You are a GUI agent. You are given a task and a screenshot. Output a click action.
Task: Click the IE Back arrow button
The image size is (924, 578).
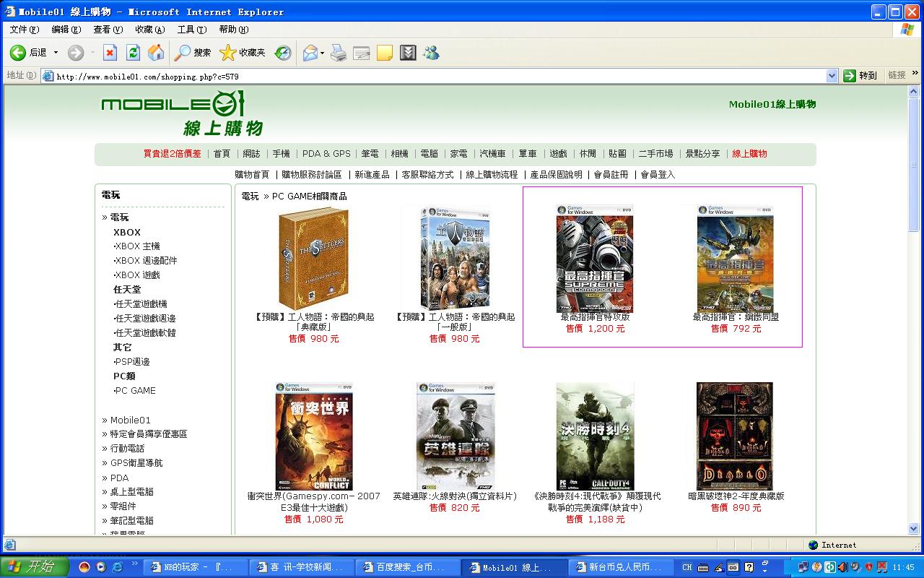point(18,53)
